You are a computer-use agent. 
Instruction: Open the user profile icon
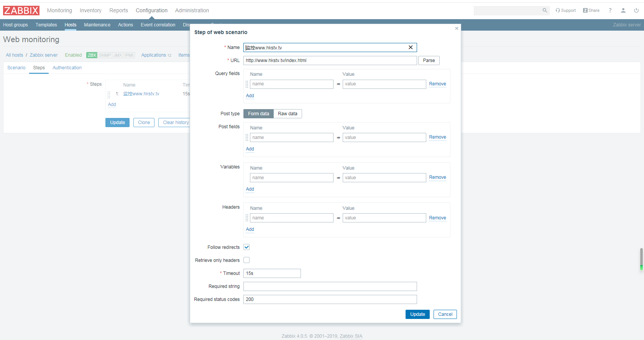(x=623, y=10)
